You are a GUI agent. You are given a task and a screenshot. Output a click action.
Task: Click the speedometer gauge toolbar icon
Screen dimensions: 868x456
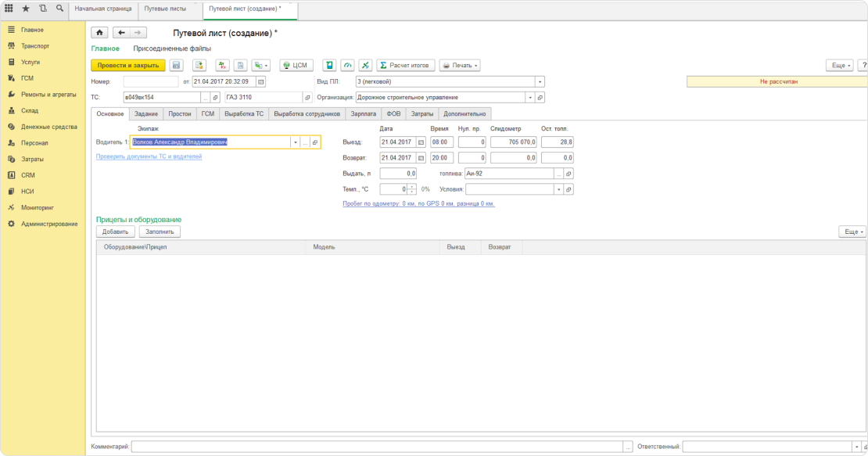click(348, 65)
